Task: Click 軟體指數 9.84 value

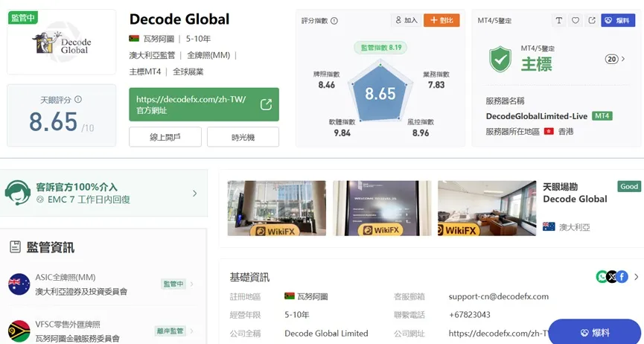Action: [x=342, y=133]
